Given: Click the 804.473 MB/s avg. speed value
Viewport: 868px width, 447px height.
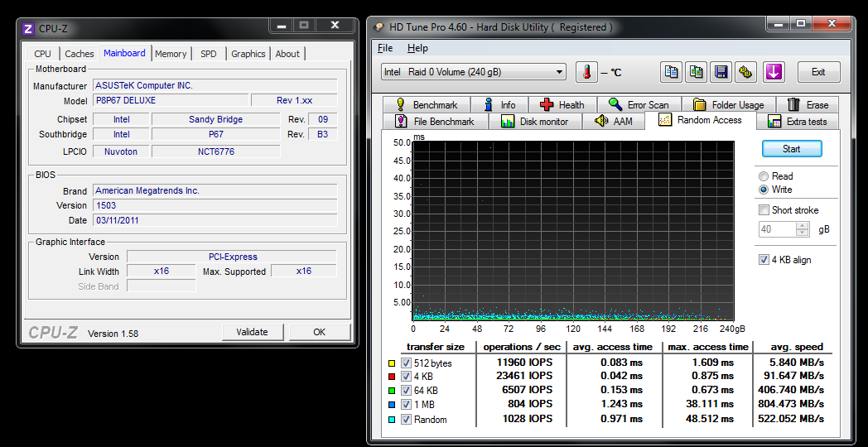Looking at the screenshot, I should coord(791,404).
